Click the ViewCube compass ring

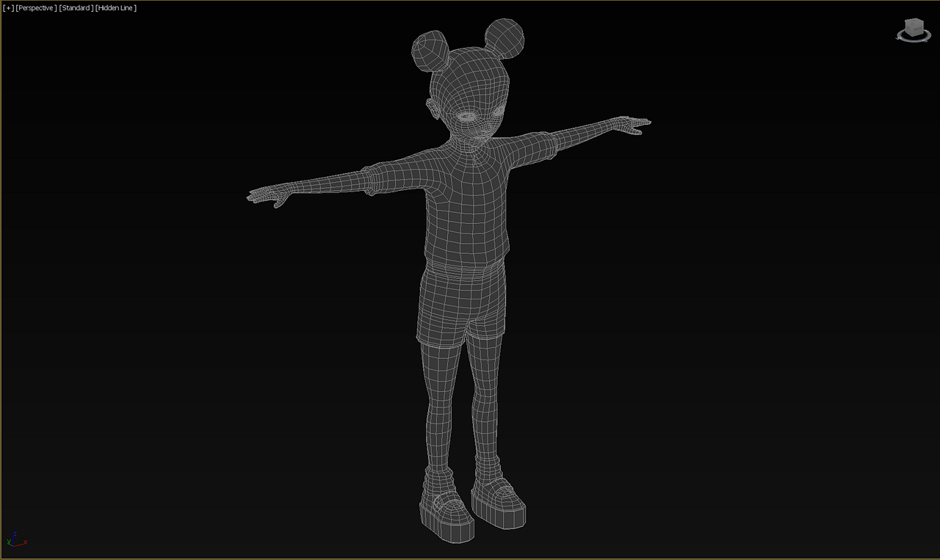914,40
